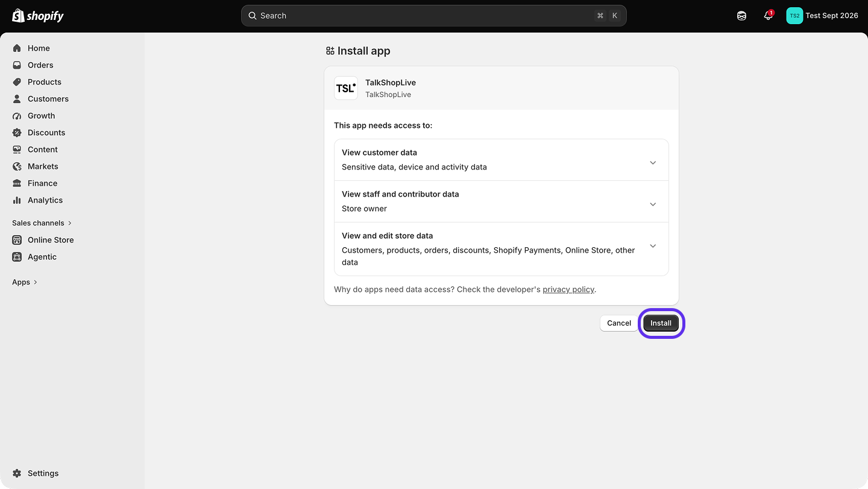Click the Customers person icon
This screenshot has height=489, width=868.
[17, 99]
